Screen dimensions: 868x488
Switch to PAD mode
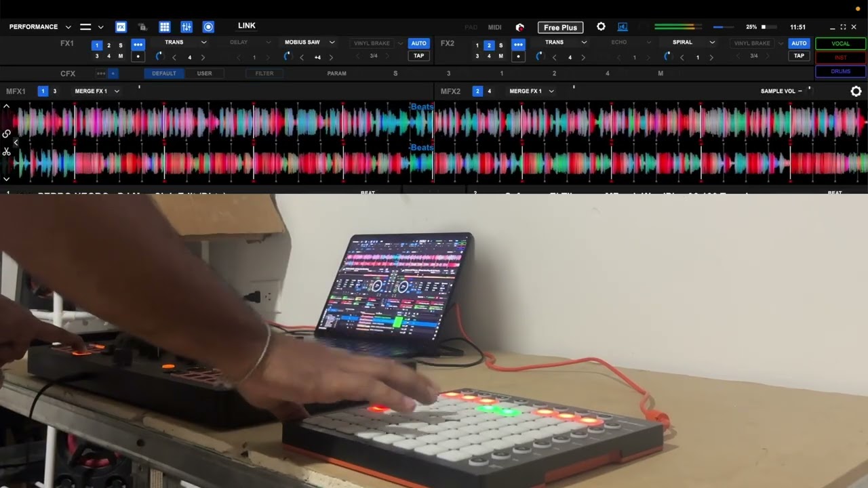[471, 27]
